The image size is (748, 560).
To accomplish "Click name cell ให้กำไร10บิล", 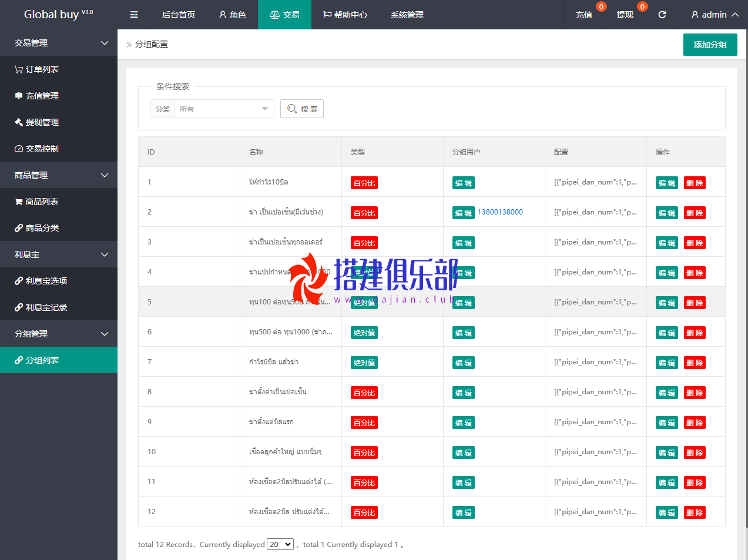I will tap(269, 182).
